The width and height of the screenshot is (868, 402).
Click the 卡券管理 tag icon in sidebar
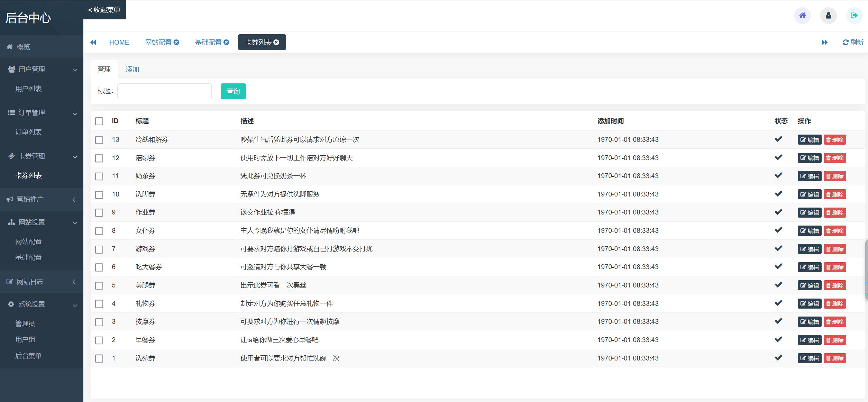tap(11, 156)
